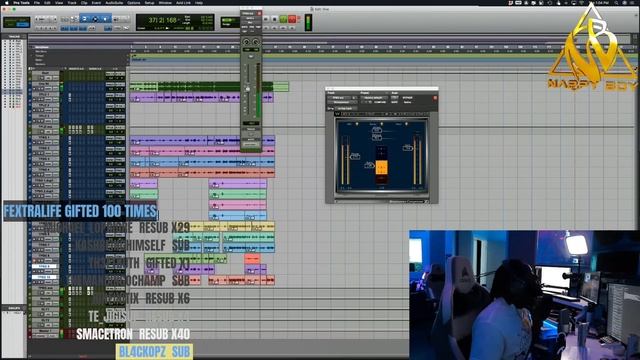This screenshot has height=360, width=640.
Task: Select the Grabber tool in the toolbar
Action: (105, 19)
